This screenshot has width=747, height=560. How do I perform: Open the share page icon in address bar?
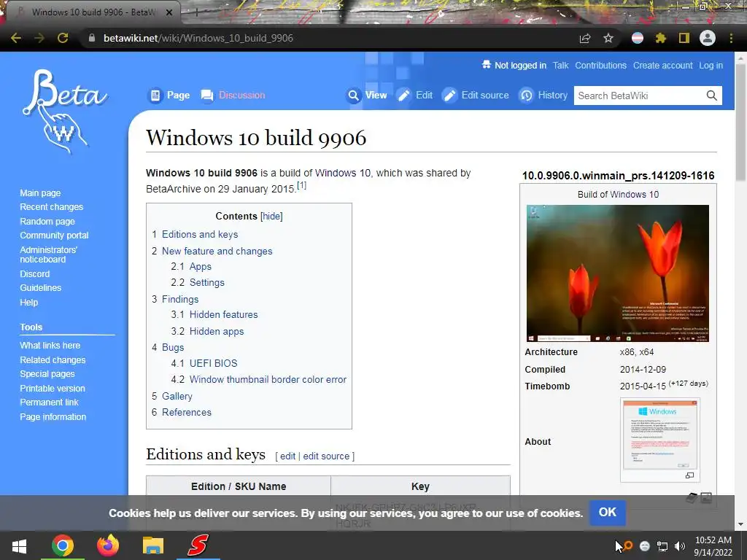point(585,38)
